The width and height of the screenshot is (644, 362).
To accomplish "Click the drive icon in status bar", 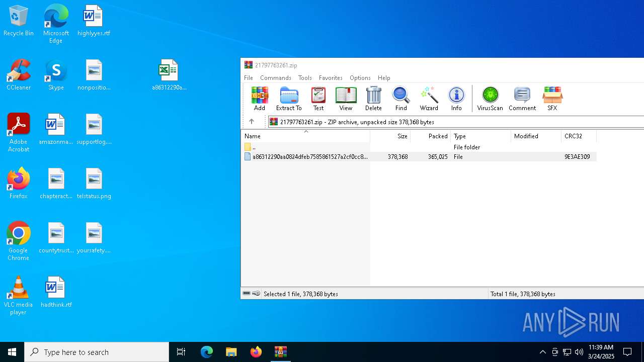I will click(247, 294).
